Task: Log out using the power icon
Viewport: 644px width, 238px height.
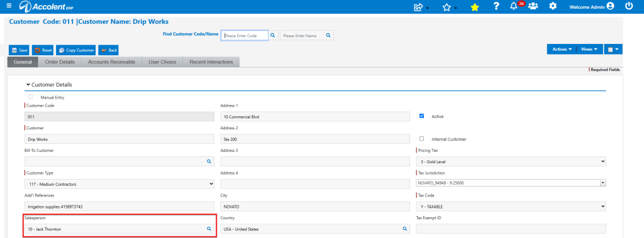Action: [629, 6]
